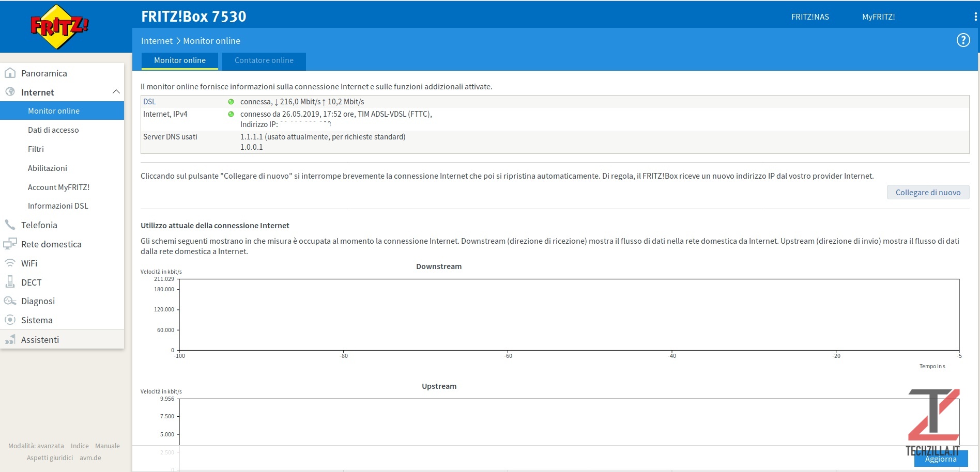This screenshot has height=472, width=980.
Task: Click the Rete domestica computers icon
Action: 10,244
